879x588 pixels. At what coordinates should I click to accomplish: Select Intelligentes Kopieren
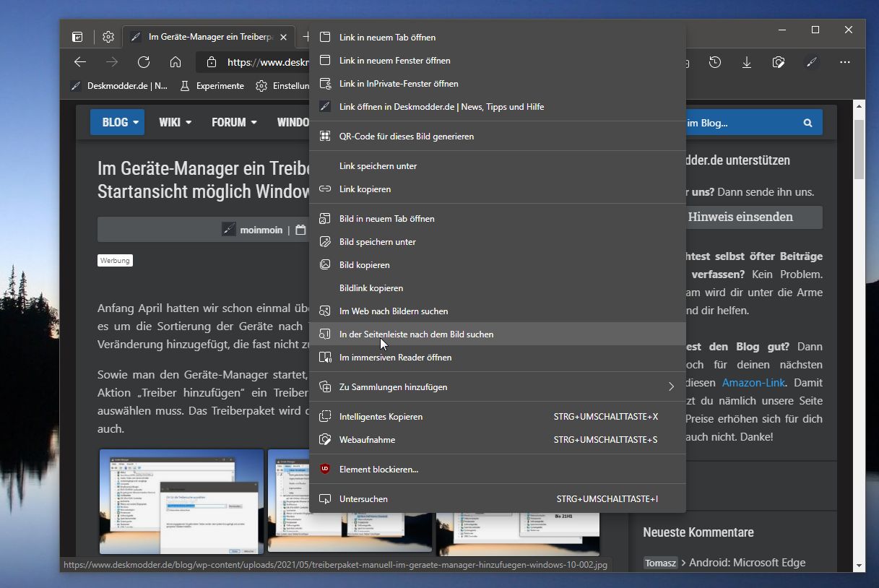pyautogui.click(x=497, y=417)
